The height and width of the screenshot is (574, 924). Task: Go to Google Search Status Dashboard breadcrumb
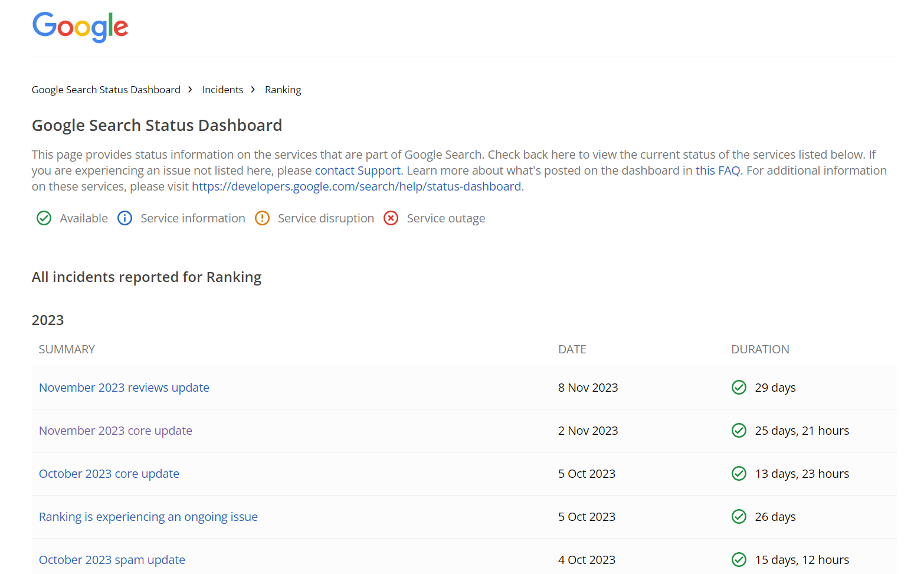point(106,90)
